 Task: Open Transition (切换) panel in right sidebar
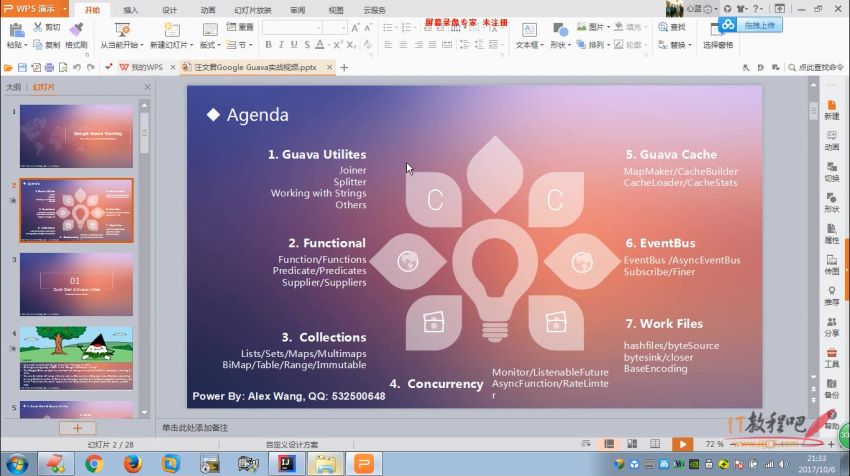click(832, 171)
